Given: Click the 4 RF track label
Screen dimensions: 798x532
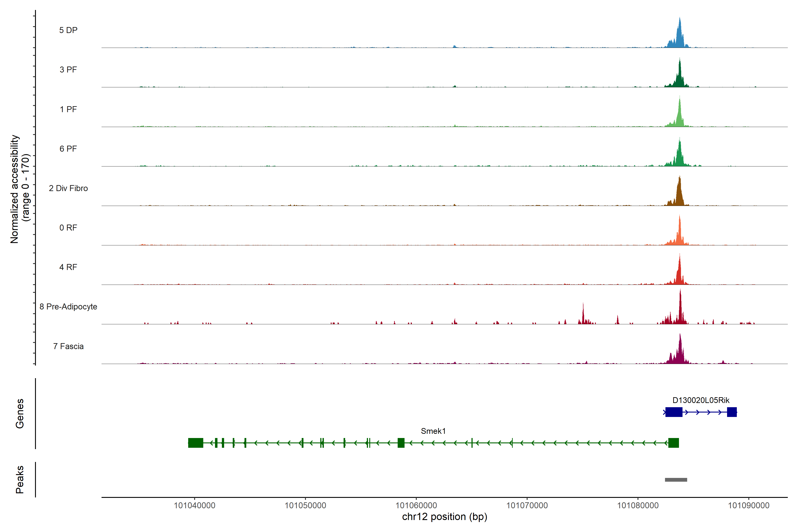Looking at the screenshot, I should pyautogui.click(x=68, y=267).
